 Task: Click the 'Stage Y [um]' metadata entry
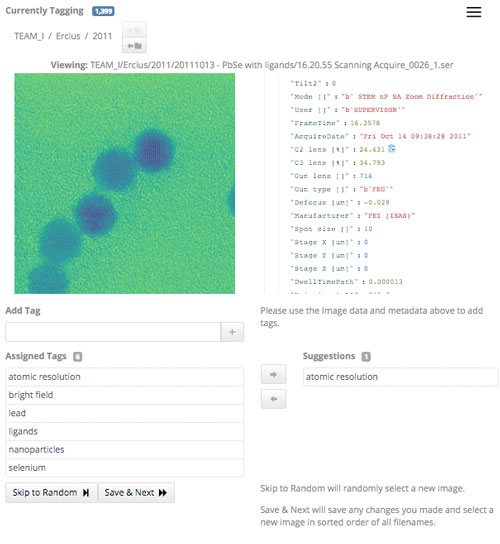(329, 255)
